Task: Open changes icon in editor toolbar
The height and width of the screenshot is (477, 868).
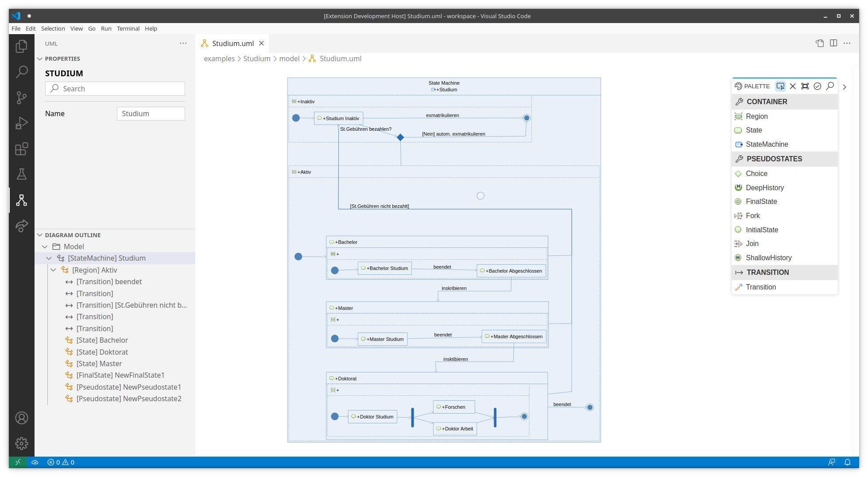Action: pyautogui.click(x=820, y=43)
